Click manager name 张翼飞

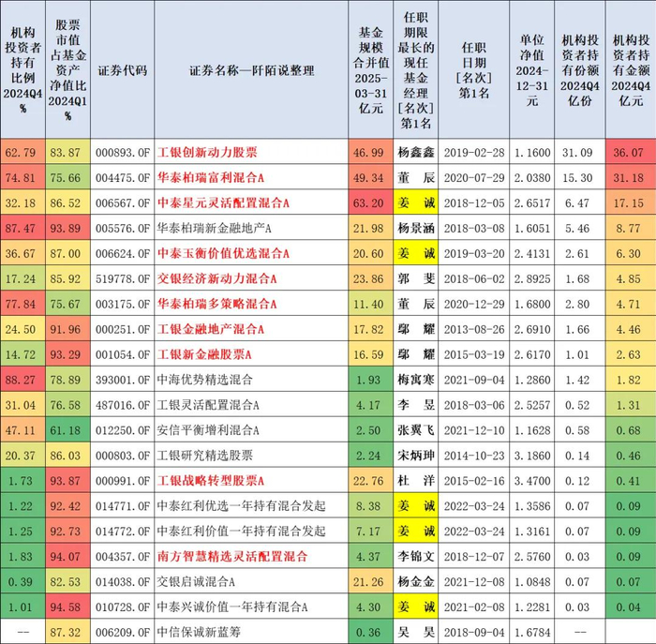click(x=416, y=430)
